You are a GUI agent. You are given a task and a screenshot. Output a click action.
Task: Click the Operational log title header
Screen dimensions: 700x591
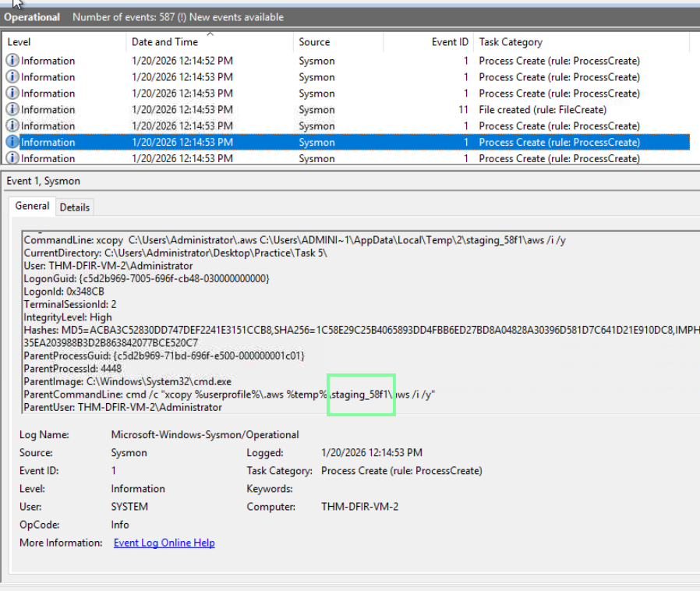[x=32, y=17]
